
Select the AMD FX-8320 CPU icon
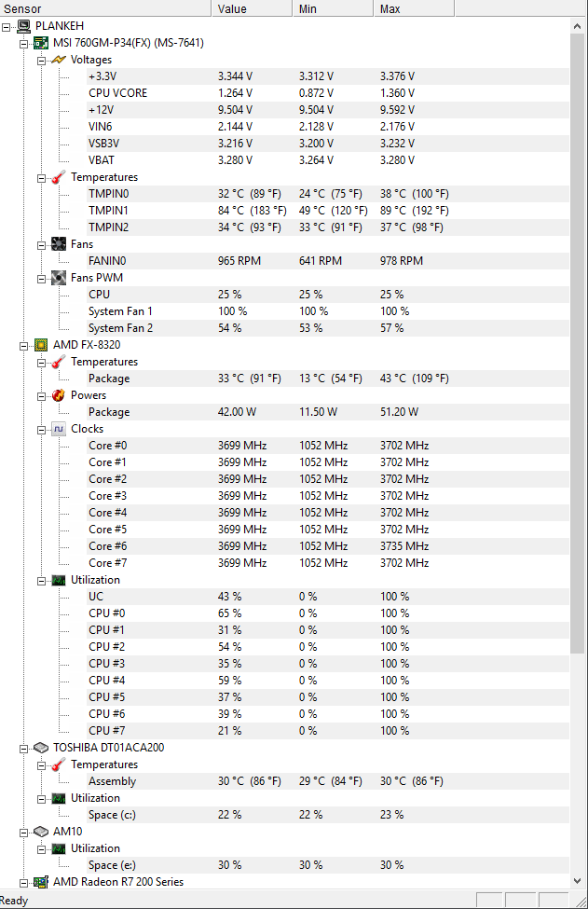coord(41,345)
